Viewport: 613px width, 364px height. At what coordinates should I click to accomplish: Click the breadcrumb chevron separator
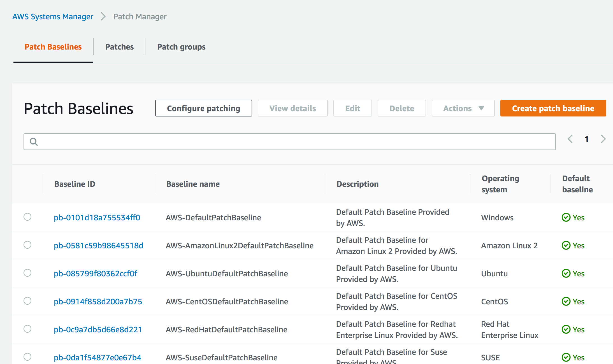[103, 17]
